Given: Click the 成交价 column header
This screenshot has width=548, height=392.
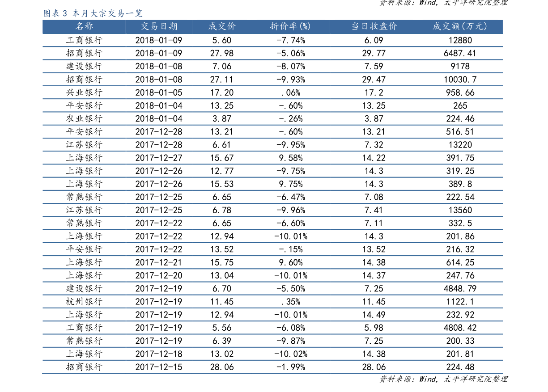Looking at the screenshot, I should pyautogui.click(x=222, y=26).
